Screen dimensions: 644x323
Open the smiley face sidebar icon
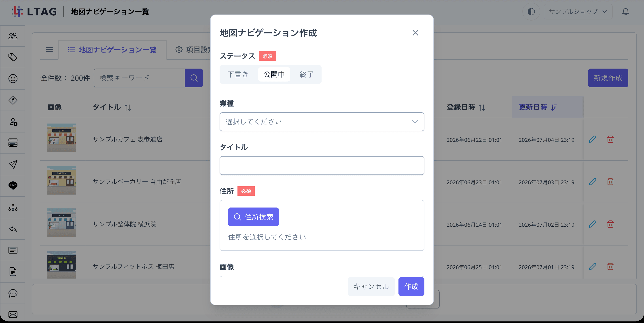13,79
